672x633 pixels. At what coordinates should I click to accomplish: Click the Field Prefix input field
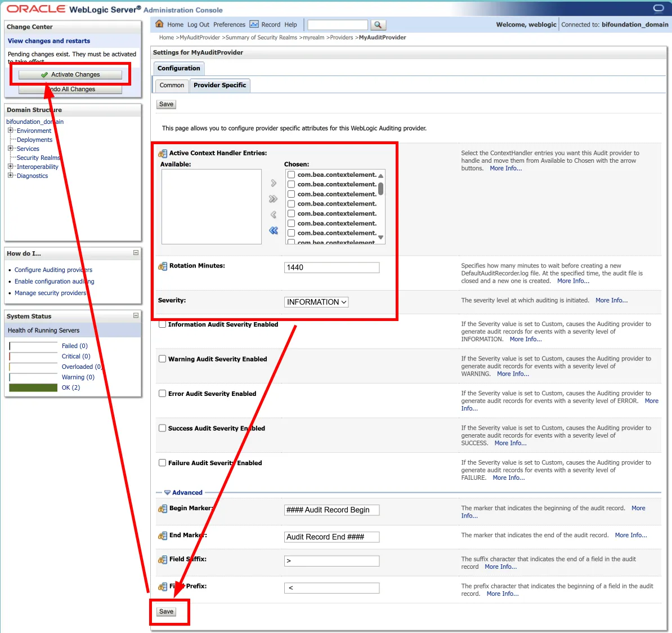point(331,588)
